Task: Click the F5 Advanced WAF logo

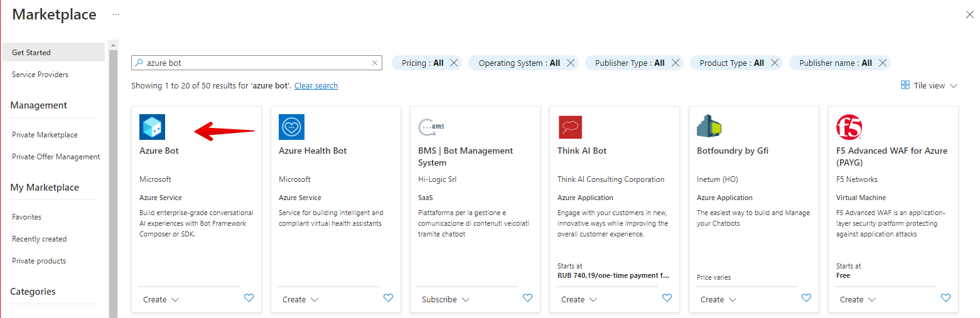Action: click(849, 127)
